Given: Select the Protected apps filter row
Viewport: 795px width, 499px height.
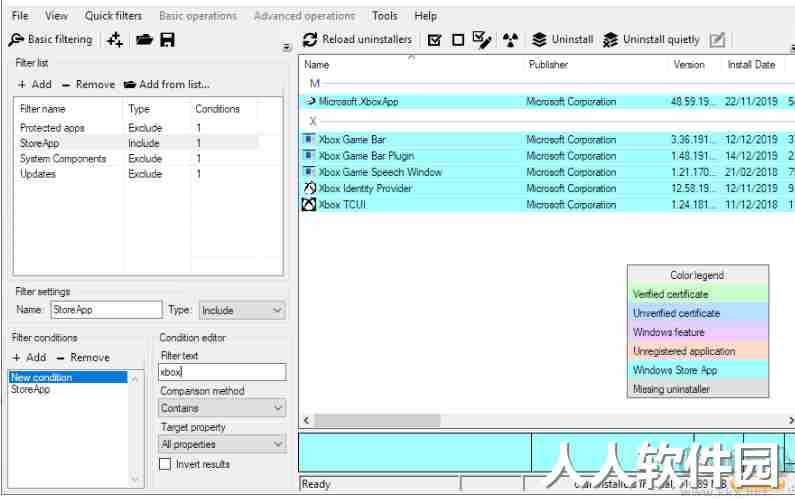Looking at the screenshot, I should pos(137,128).
